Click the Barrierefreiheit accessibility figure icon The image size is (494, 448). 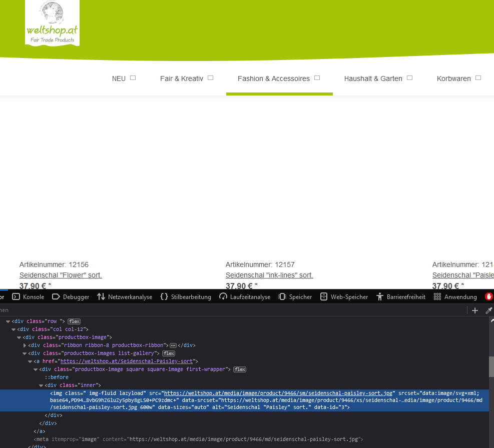pos(380,297)
